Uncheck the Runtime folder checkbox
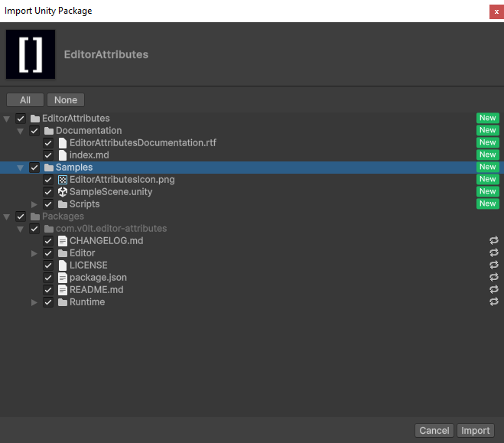 [48, 302]
